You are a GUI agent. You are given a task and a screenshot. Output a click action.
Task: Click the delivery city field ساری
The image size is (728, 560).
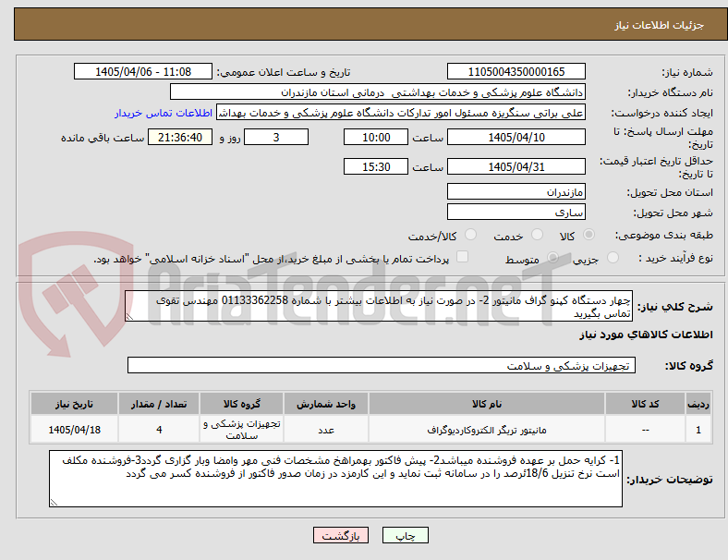point(516,212)
